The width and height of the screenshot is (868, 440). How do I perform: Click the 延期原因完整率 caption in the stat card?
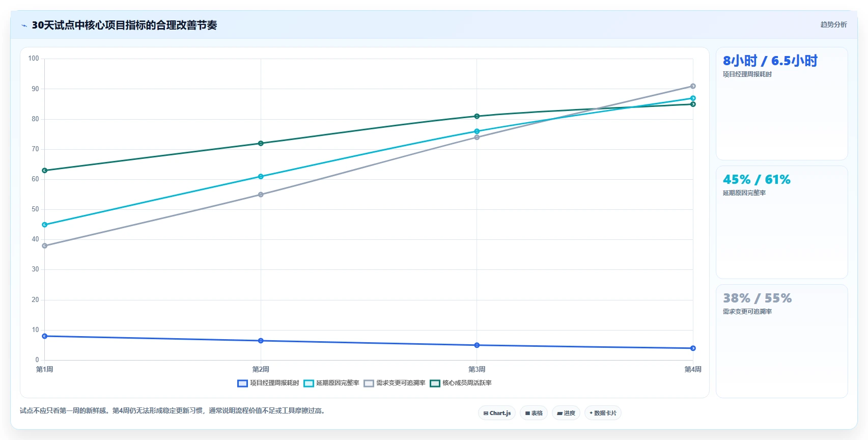(x=744, y=193)
